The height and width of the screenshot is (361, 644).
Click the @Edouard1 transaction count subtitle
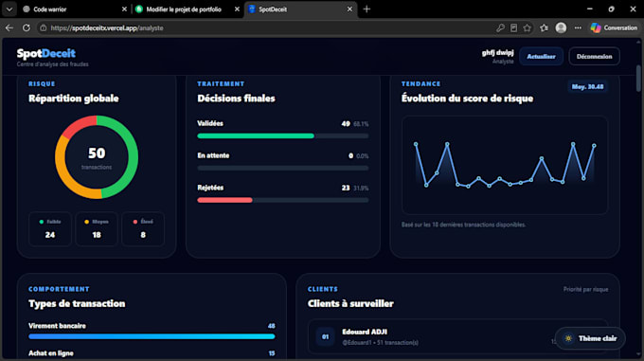pos(380,342)
